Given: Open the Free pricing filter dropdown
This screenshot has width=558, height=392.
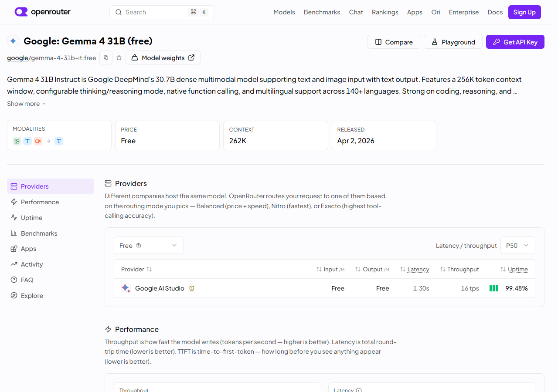Looking at the screenshot, I should pos(149,245).
